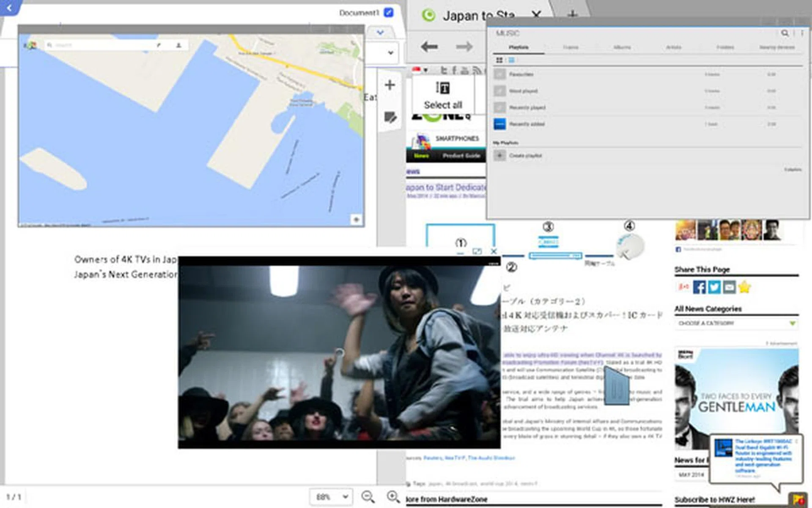Toggle the yellow star to bookmark the page

tap(746, 287)
